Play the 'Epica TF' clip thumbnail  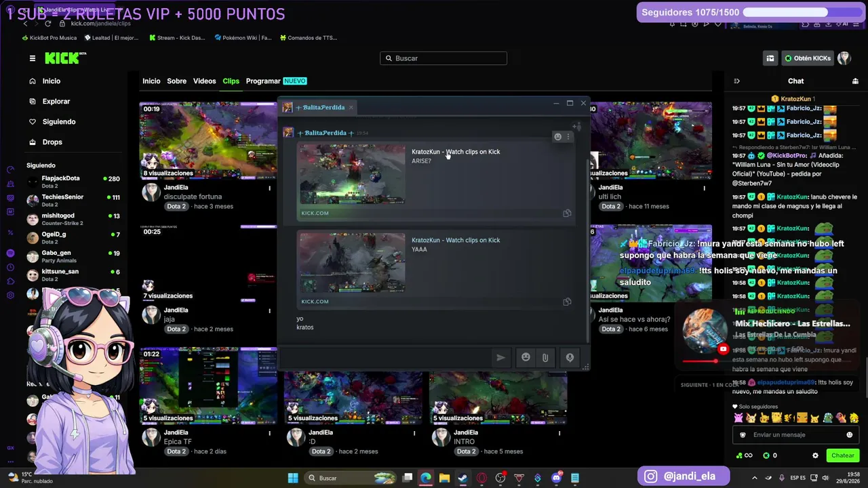(x=208, y=385)
